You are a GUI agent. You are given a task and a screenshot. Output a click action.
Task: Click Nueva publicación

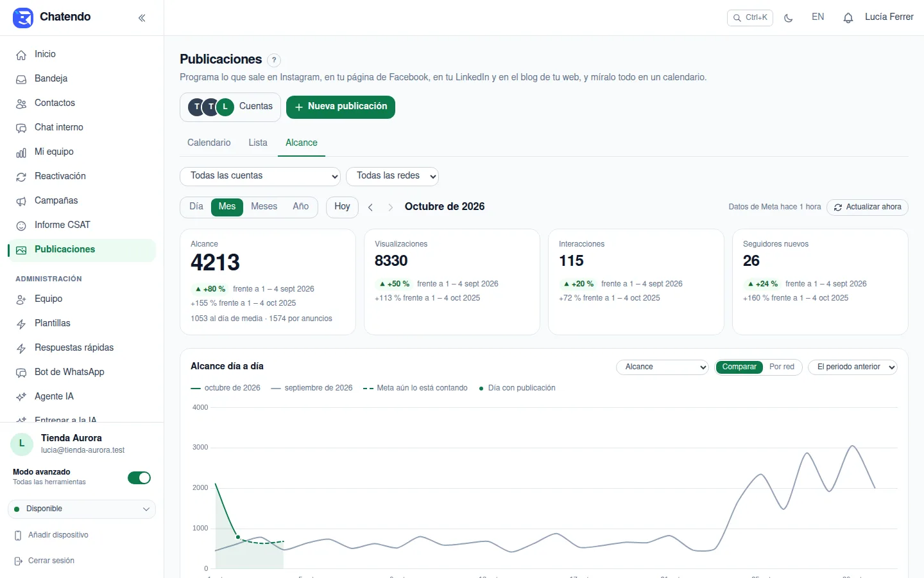pyautogui.click(x=341, y=107)
